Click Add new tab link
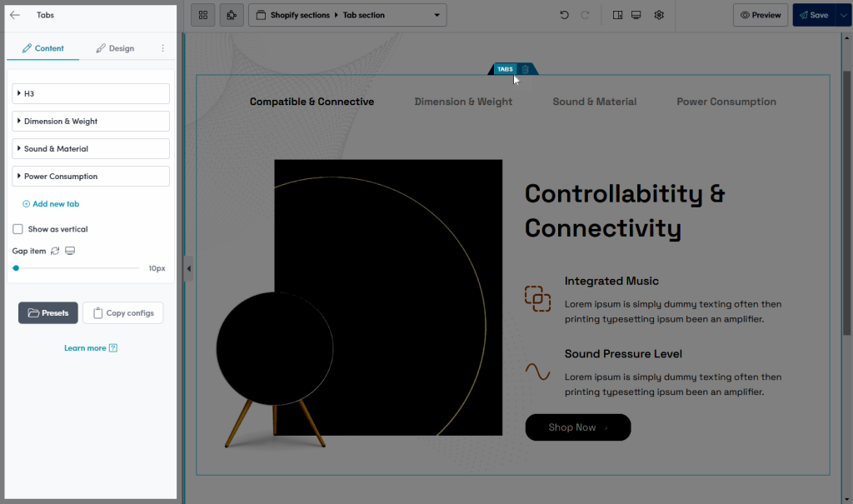 point(51,204)
